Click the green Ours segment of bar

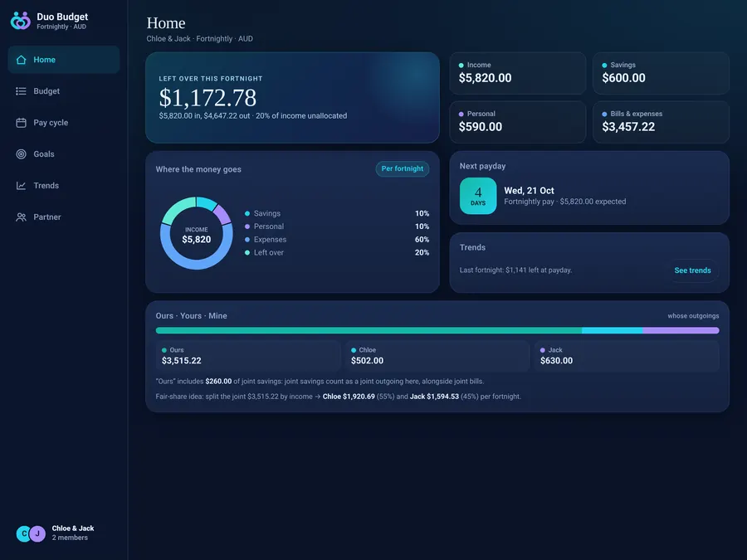pos(369,330)
